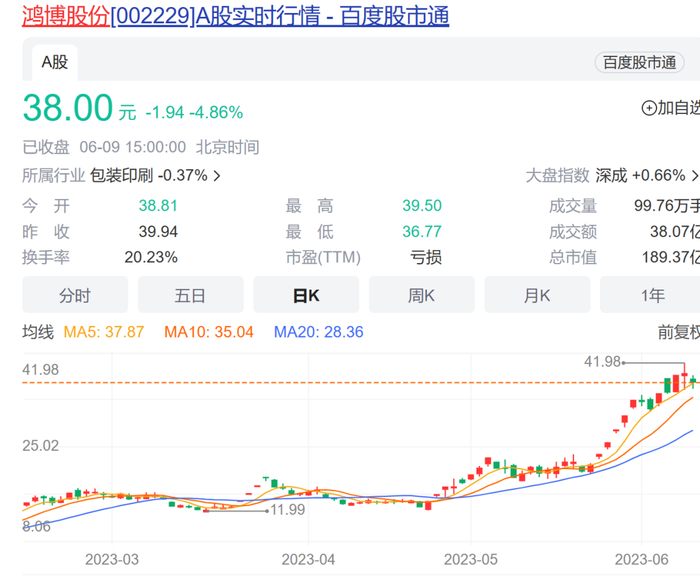The width and height of the screenshot is (700, 576).
Task: Click the 2023-05 date label on the chart axis
Action: tap(471, 559)
